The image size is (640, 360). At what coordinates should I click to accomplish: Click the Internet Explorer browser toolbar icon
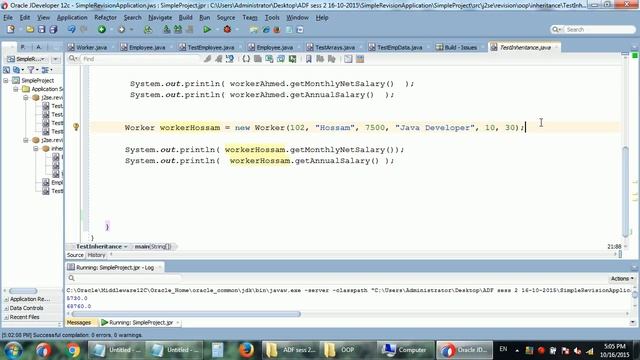point(266,29)
